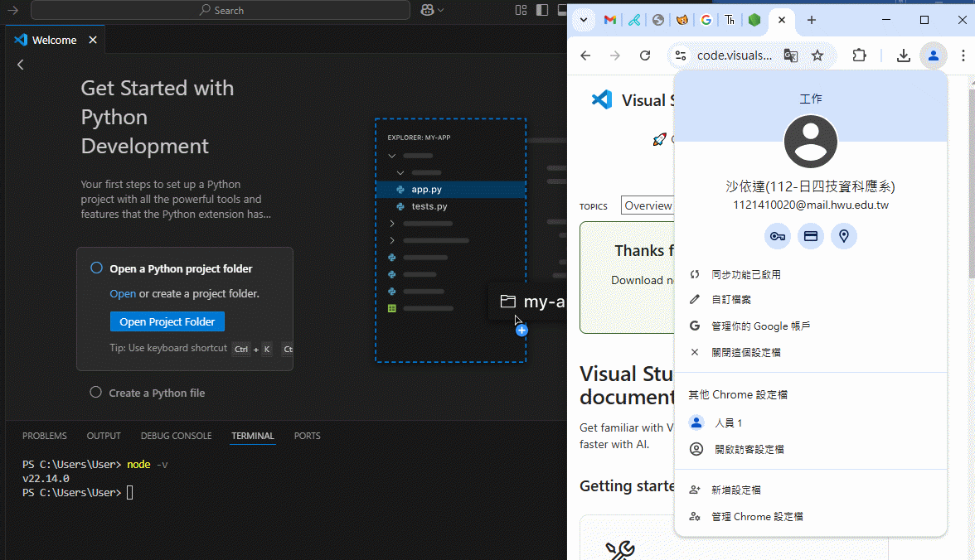Reload the page in Chrome
Viewport: 975px width, 560px height.
pos(645,56)
